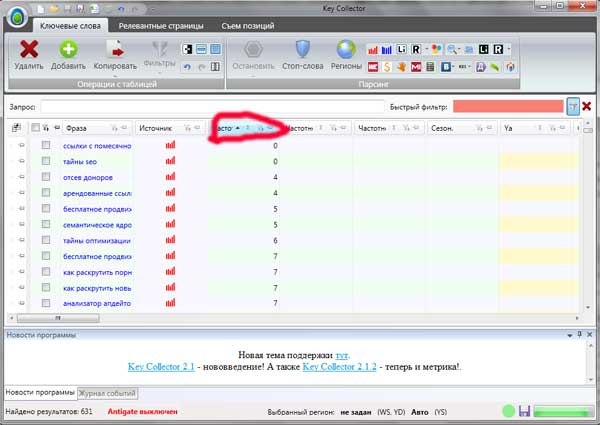This screenshot has width=600, height=425.
Task: Check the box for 'отсев доноров' row
Action: pyautogui.click(x=46, y=177)
